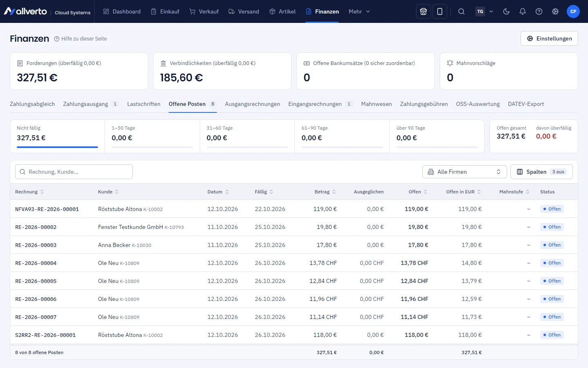This screenshot has height=368, width=588.
Task: Select invoice number S2RR2-RE-2026-00001
Action: coord(45,335)
